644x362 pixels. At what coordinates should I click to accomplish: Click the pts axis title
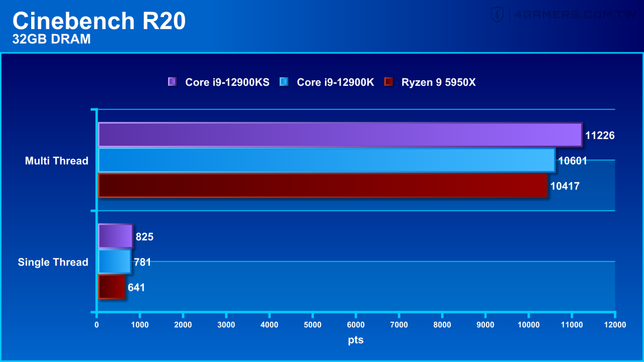pyautogui.click(x=356, y=340)
